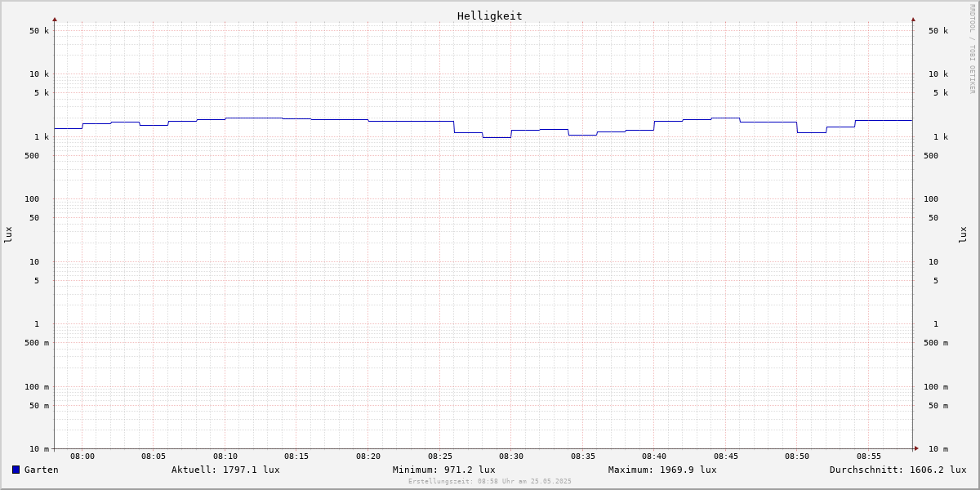Click the 500 m label on left axis
This screenshot has height=490, width=980.
coord(37,343)
